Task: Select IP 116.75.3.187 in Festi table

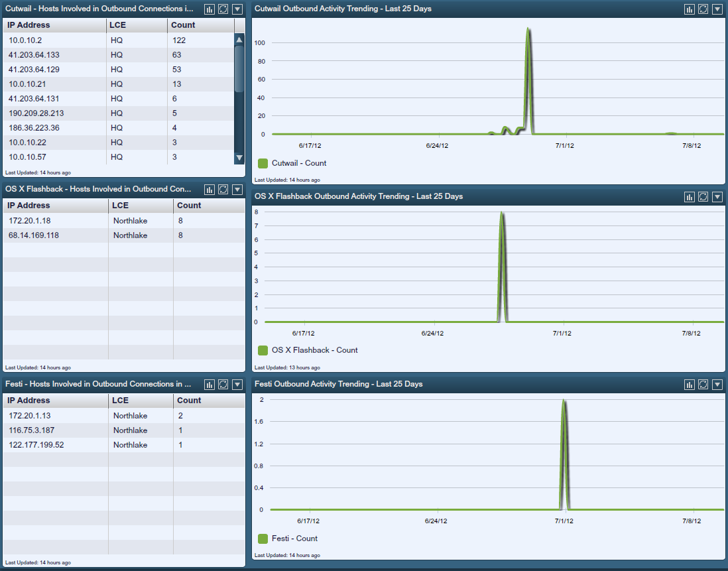Action: click(x=32, y=430)
